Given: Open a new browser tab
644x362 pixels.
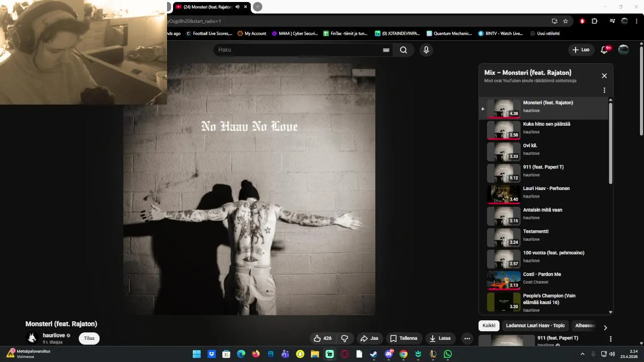Looking at the screenshot, I should tap(258, 7).
